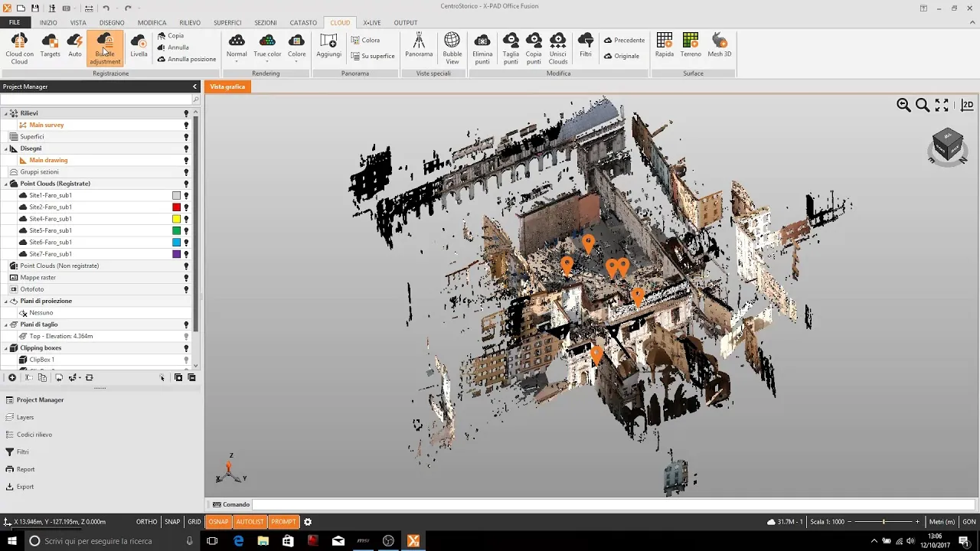Disable OSNAP in the status bar
This screenshot has height=551, width=980.
tap(218, 522)
